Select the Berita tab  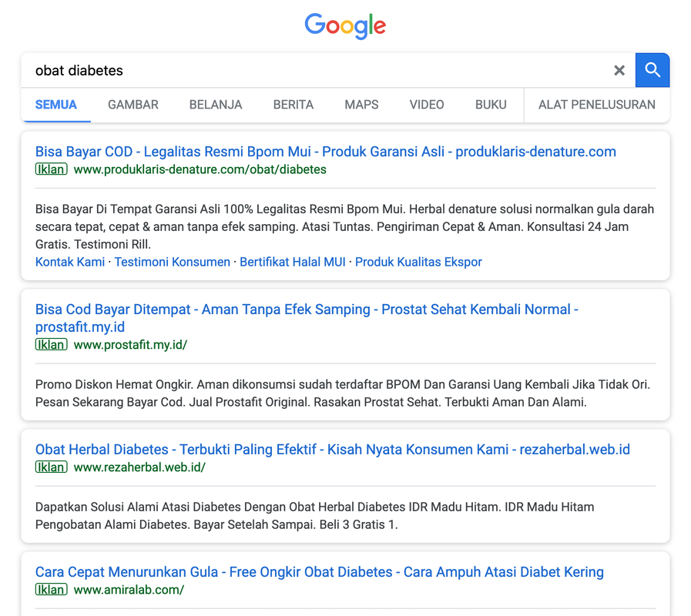[294, 105]
